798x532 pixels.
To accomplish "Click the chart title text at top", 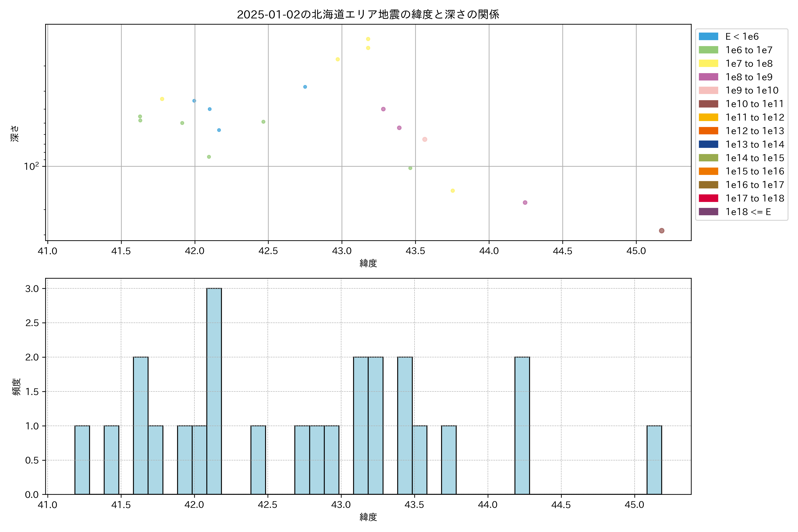I will pos(368,15).
